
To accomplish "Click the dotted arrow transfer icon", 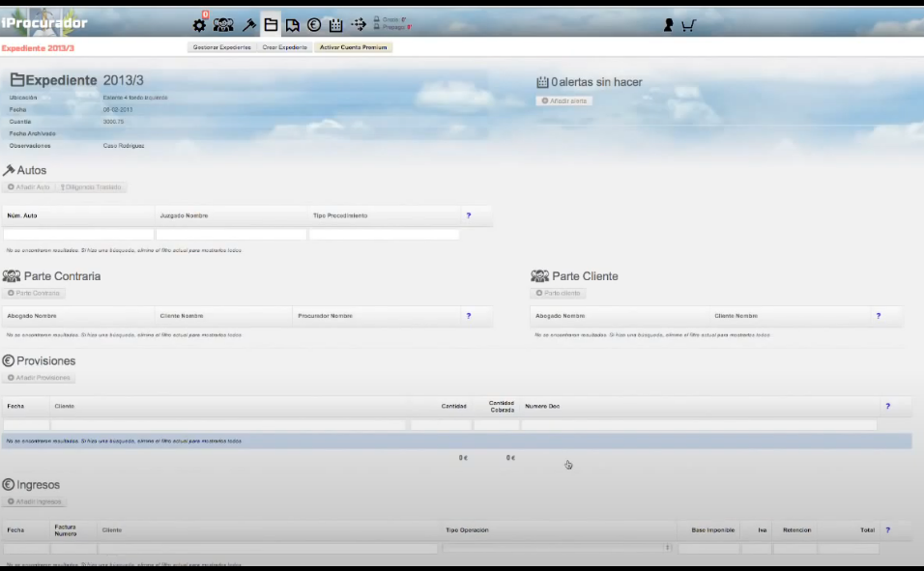I will 359,25.
